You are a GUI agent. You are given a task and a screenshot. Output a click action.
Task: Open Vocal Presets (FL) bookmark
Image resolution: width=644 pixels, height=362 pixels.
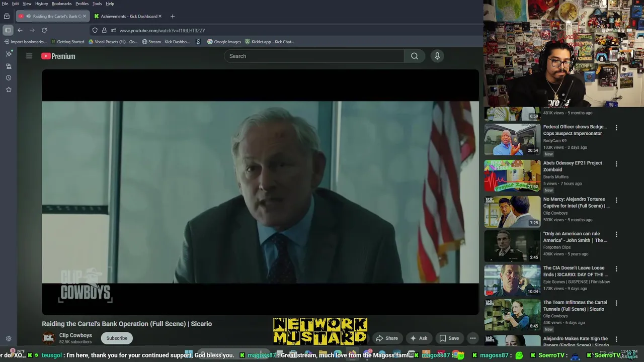tap(113, 42)
